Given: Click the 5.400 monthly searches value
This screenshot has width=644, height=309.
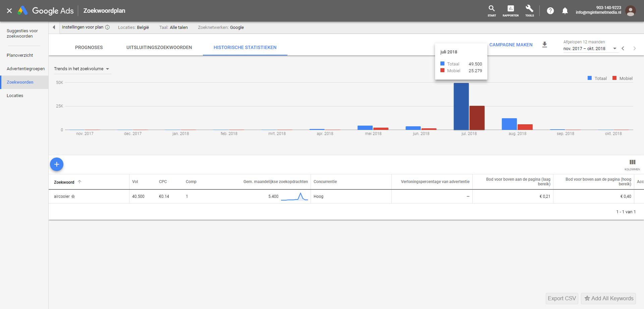Looking at the screenshot, I should pos(273,196).
